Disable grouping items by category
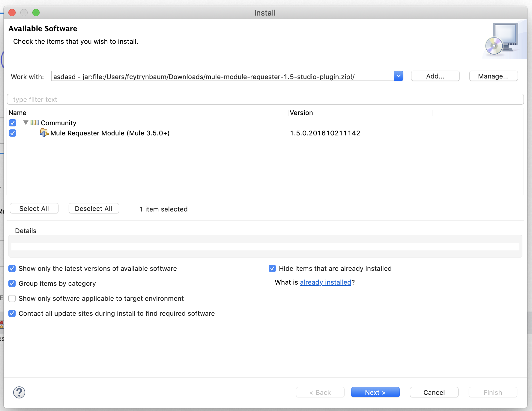Image resolution: width=532 pixels, height=411 pixels. click(12, 283)
